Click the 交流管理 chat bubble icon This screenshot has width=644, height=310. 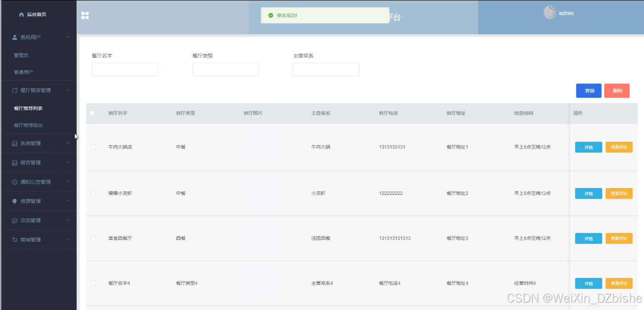[x=15, y=221]
